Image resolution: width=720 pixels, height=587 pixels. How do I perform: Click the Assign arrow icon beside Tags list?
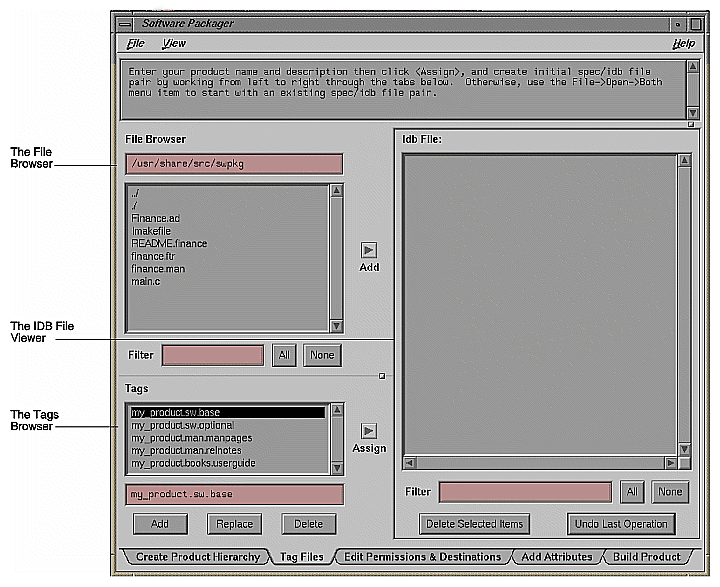pos(369,431)
